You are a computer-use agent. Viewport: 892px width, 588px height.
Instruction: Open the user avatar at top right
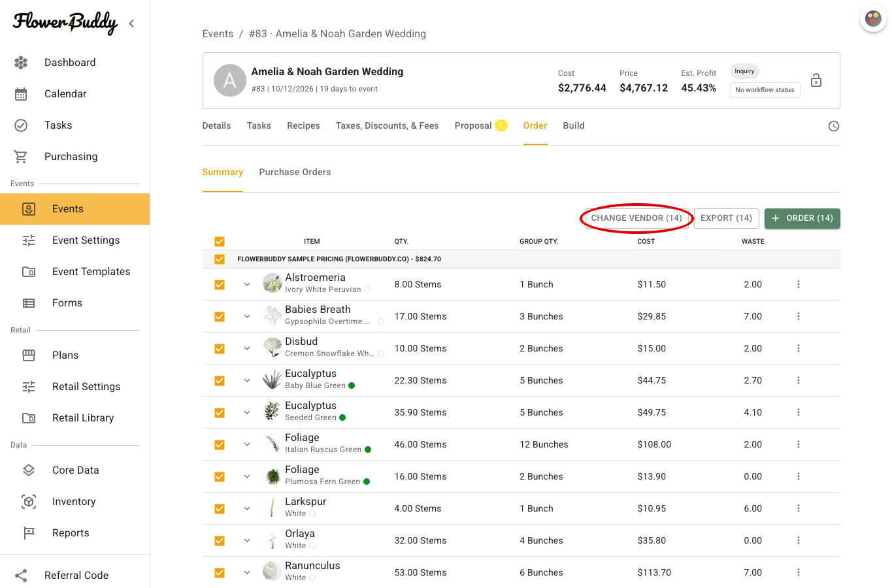(x=873, y=18)
